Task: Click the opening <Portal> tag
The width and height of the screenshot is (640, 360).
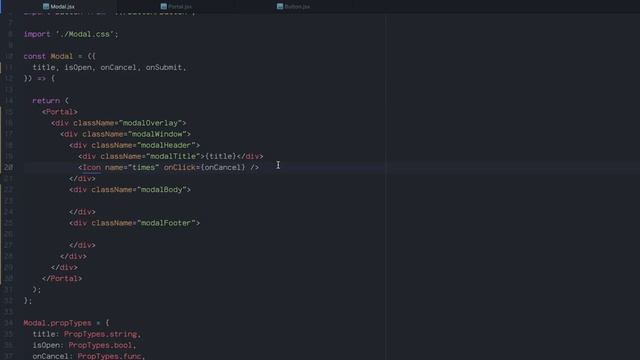Action: click(60, 112)
